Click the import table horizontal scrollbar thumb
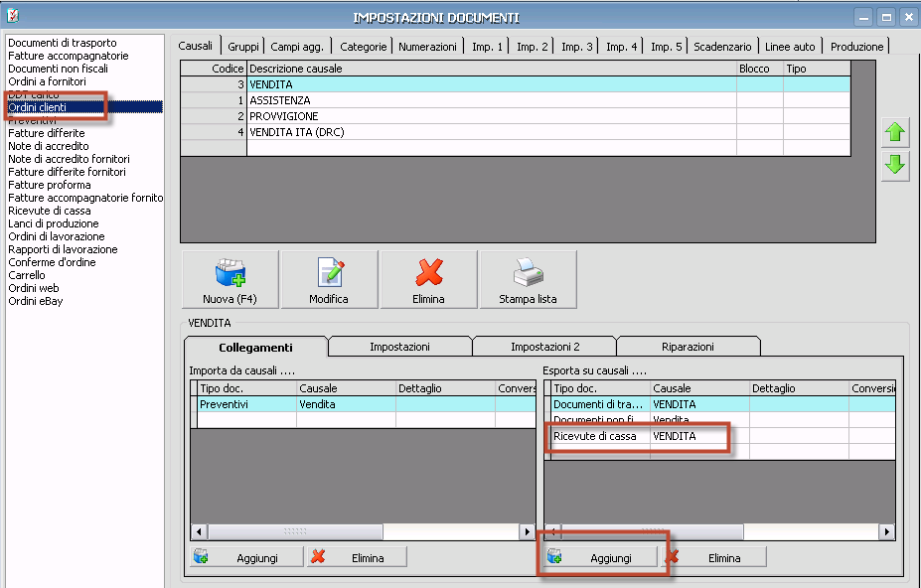 [295, 531]
